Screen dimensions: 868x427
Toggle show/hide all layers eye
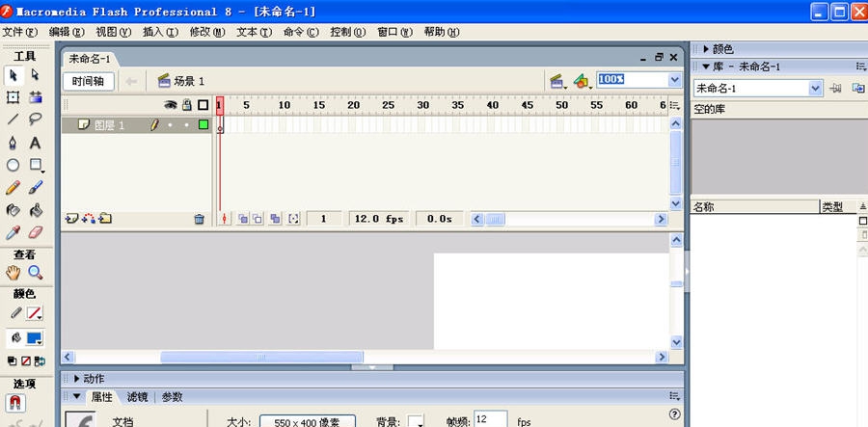171,104
